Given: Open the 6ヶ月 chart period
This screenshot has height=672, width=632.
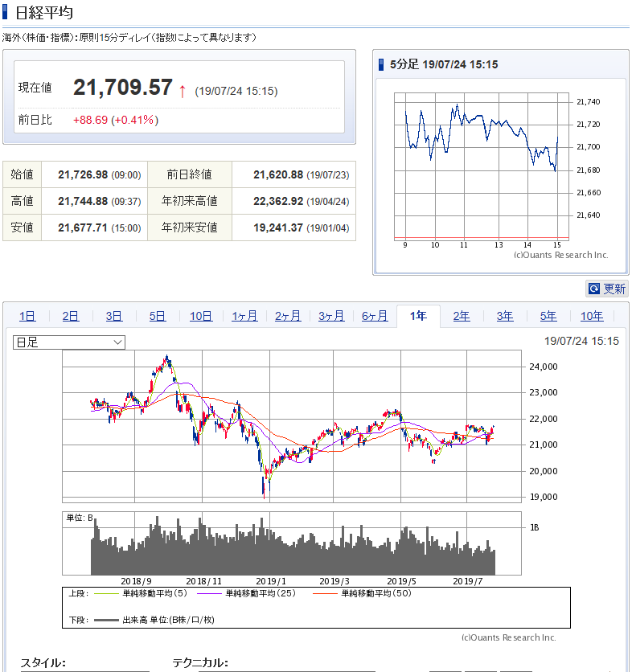Looking at the screenshot, I should (375, 316).
